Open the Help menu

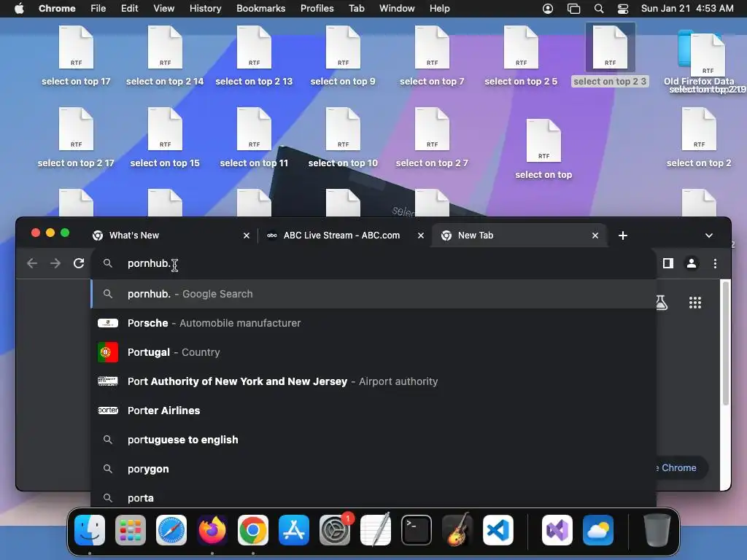point(439,8)
